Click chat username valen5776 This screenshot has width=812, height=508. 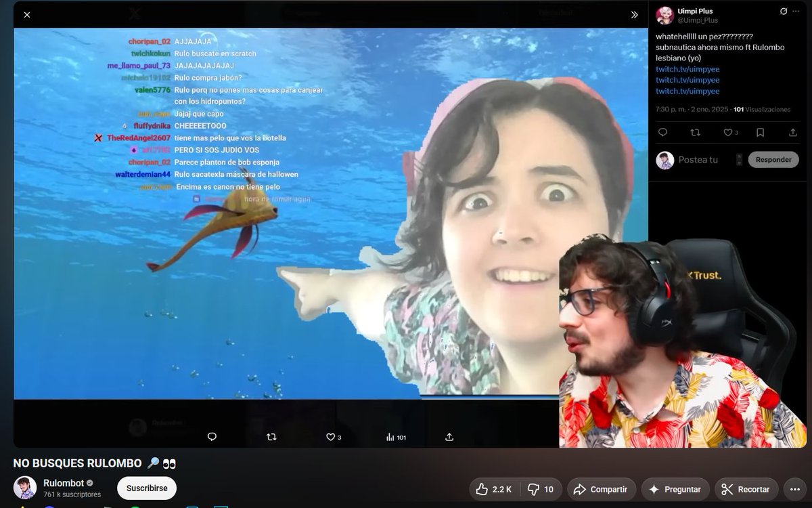pos(152,90)
